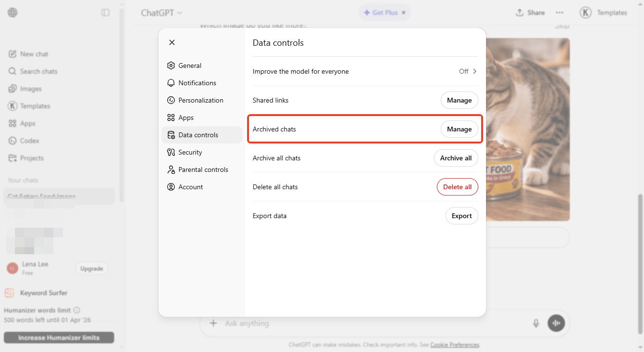Open Lena Lee account menu
The height and width of the screenshot is (352, 644).
tap(35, 268)
